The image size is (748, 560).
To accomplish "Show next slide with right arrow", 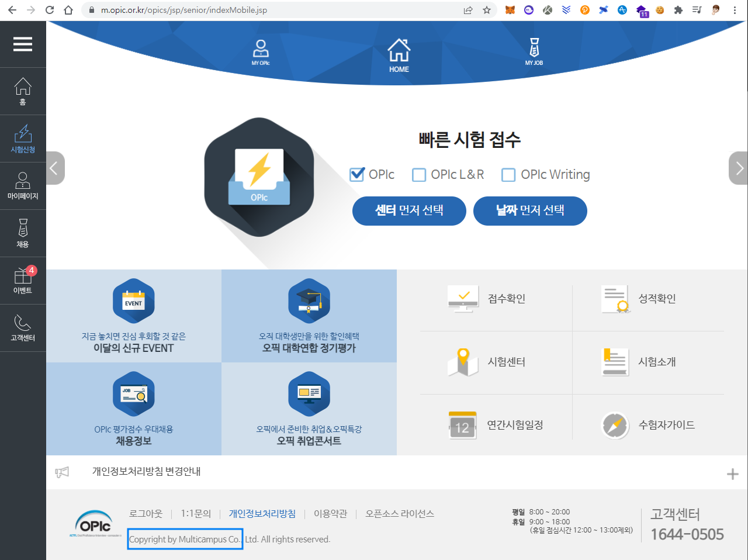I will (739, 168).
